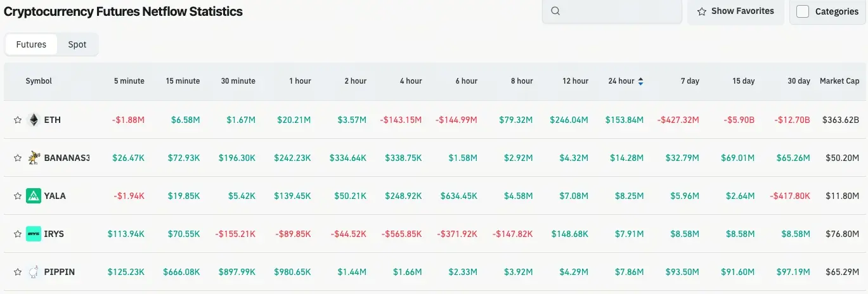Image resolution: width=868 pixels, height=294 pixels.
Task: Click the IRYS token logo
Action: (34, 234)
